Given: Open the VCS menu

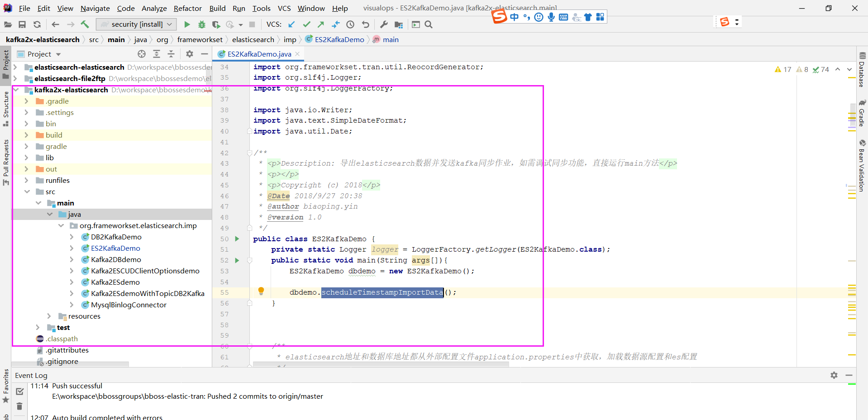Looking at the screenshot, I should pos(284,9).
